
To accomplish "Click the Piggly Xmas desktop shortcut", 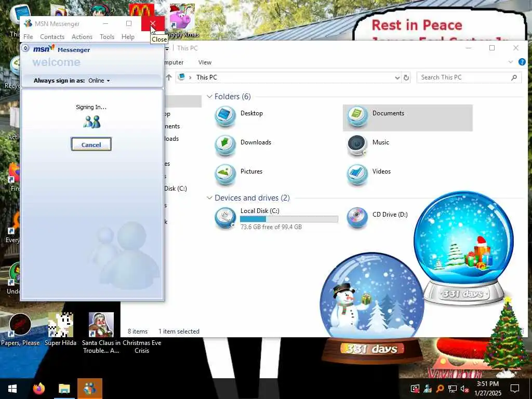I will click(x=182, y=21).
